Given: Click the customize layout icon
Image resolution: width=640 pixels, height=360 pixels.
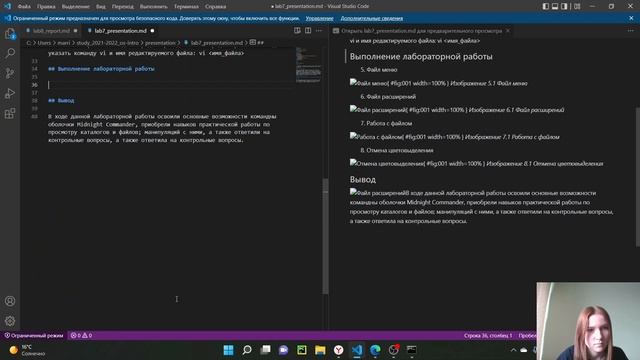Looking at the screenshot, I should coord(577,6).
